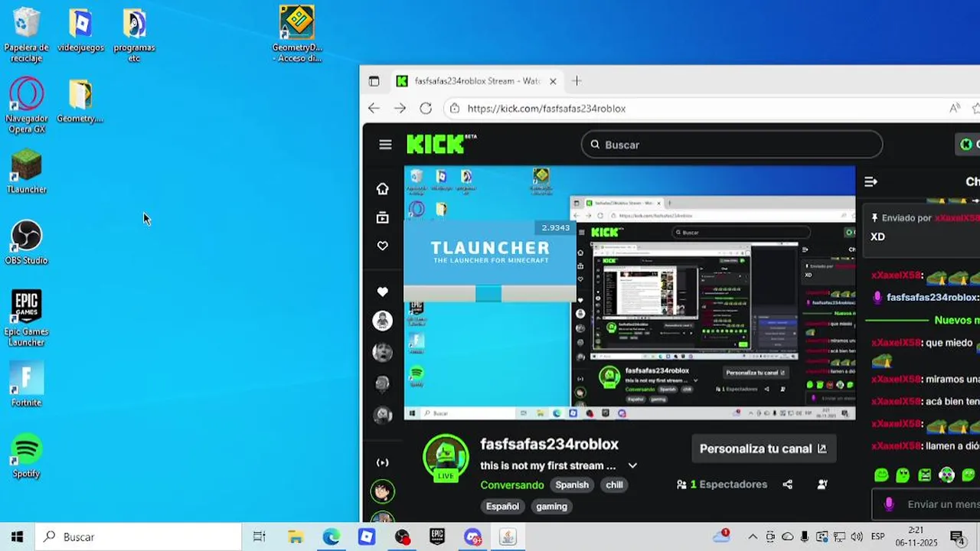980x551 pixels.
Task: Click the Windows taskbar Buscar search box
Action: pos(139,537)
